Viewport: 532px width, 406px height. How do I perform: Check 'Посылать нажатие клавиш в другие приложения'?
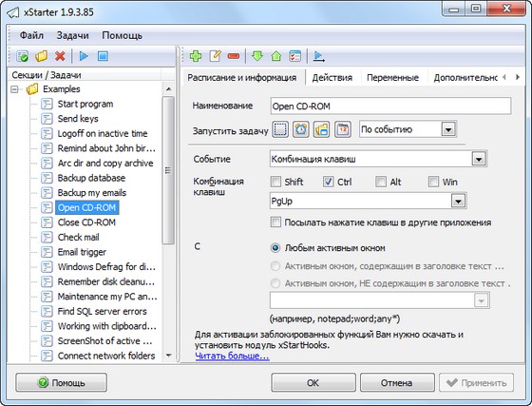(x=275, y=222)
